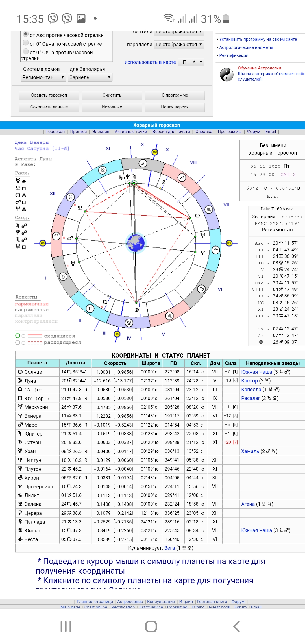Screen dimensions: 305x644
Task: Tap the Android back navigation button
Action: pos(237,626)
